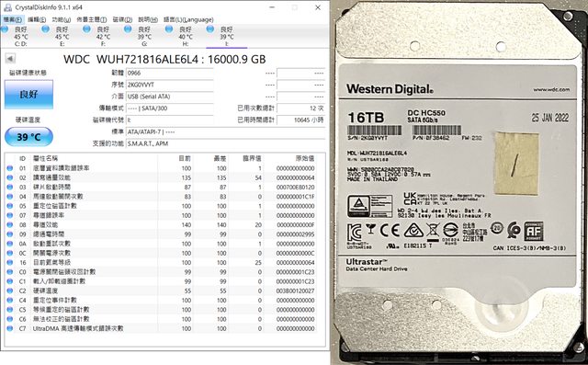Open the 磁碟(D) menu
Image resolution: width=588 pixels, height=365 pixels.
[122, 19]
